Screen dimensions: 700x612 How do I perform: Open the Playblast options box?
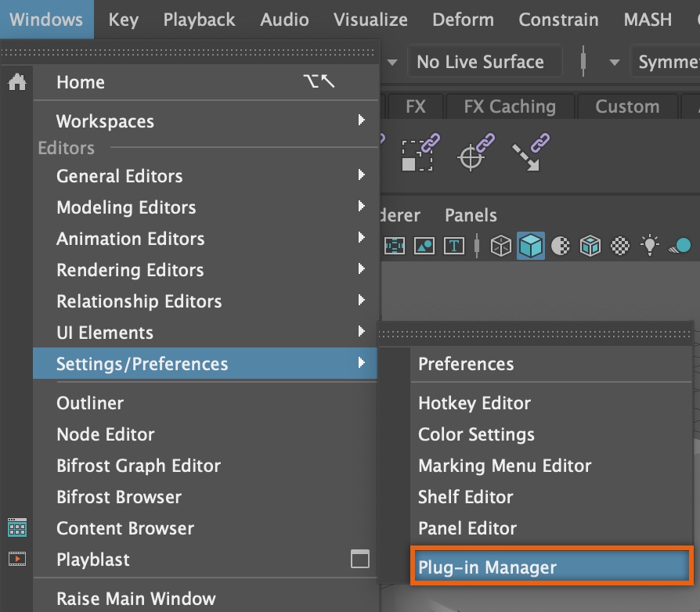point(359,559)
